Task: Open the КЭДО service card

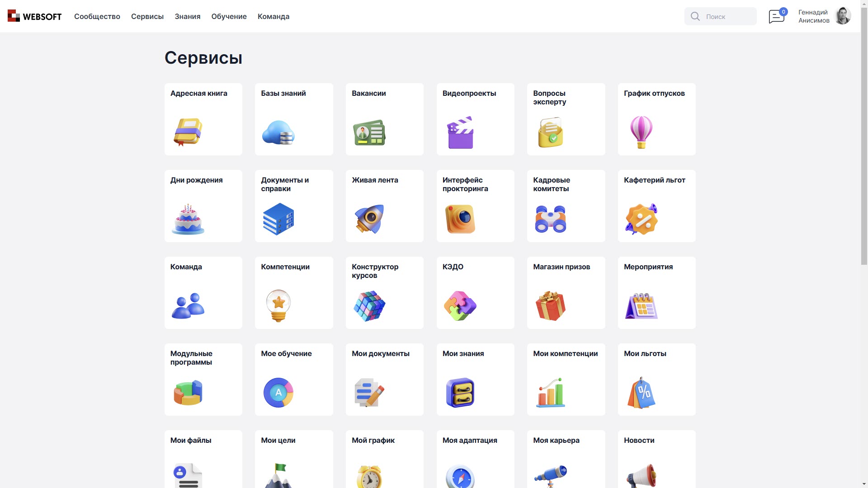Action: coord(475,293)
